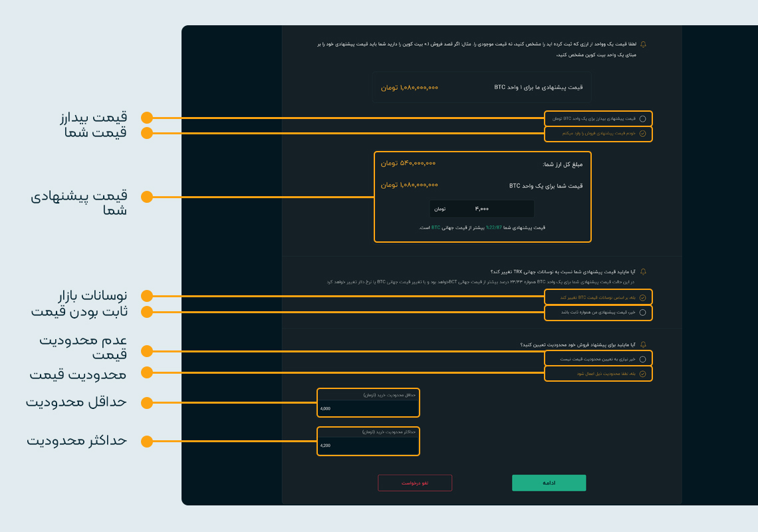758x532 pixels.
Task: Select the Bidarz suggested price radio option
Action: pos(642,119)
